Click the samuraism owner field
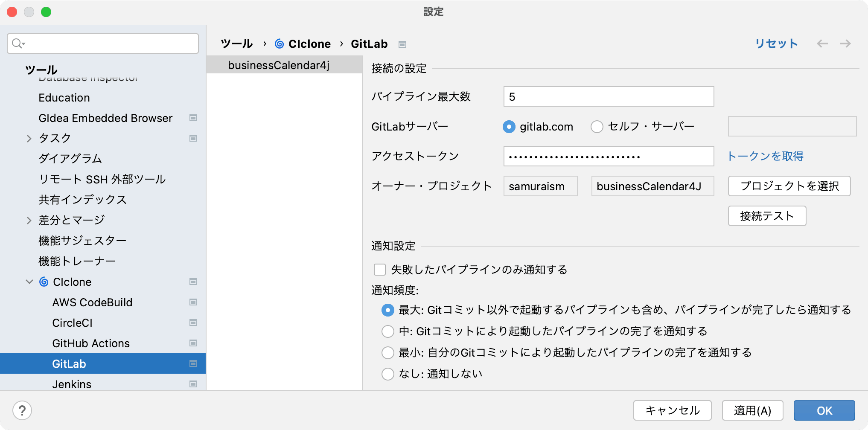 tap(540, 186)
